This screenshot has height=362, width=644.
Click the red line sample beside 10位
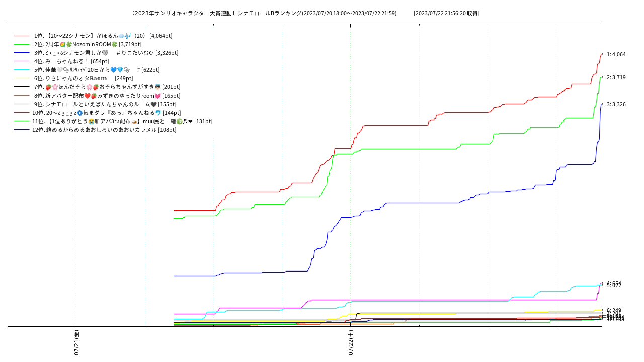(x=22, y=113)
